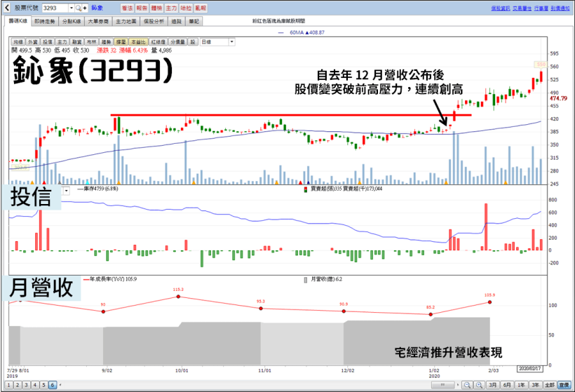
Task: Switch to the 籌碼K線 tab
Action: coord(18,21)
